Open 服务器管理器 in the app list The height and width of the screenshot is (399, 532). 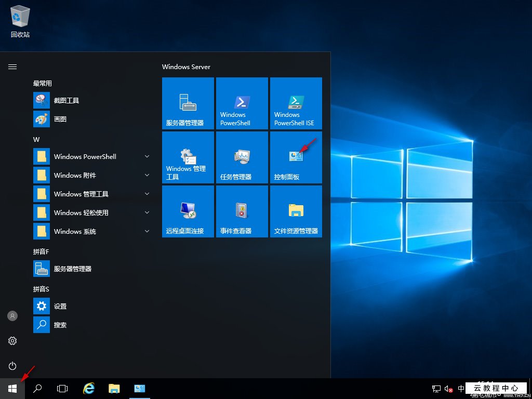(91, 269)
